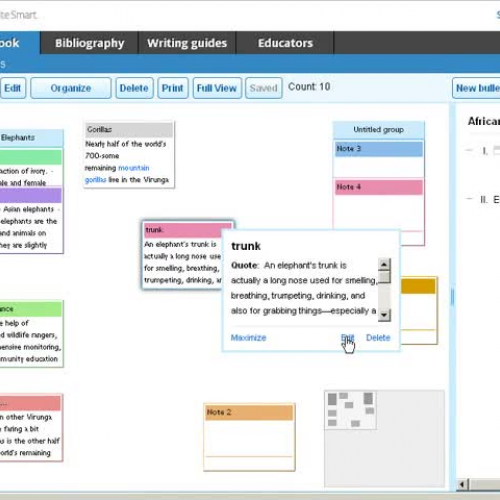Collapse outline item II

[x=469, y=199]
